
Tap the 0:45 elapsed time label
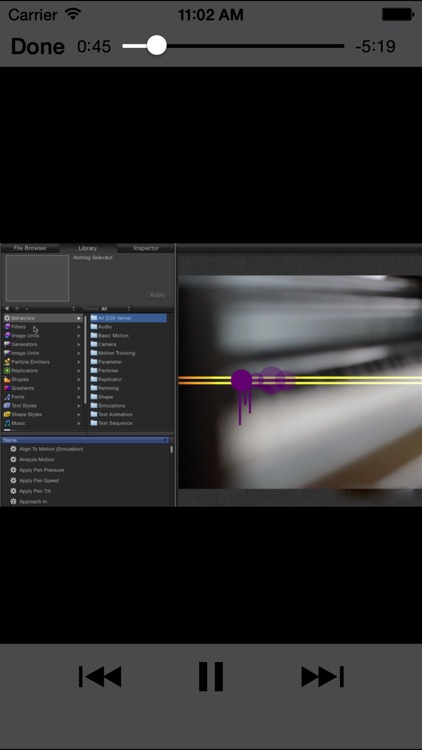(x=94, y=46)
